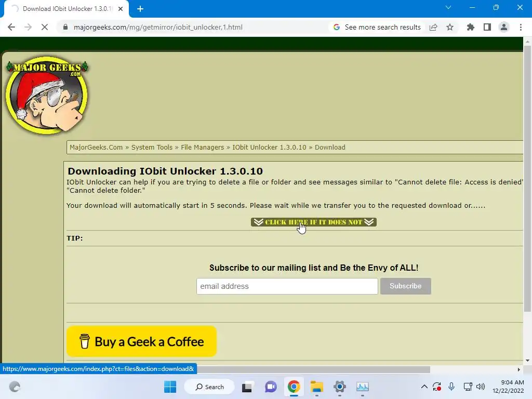This screenshot has width=532, height=399.
Task: Click the Subscribe to our mailing list heading
Action: pyautogui.click(x=314, y=268)
